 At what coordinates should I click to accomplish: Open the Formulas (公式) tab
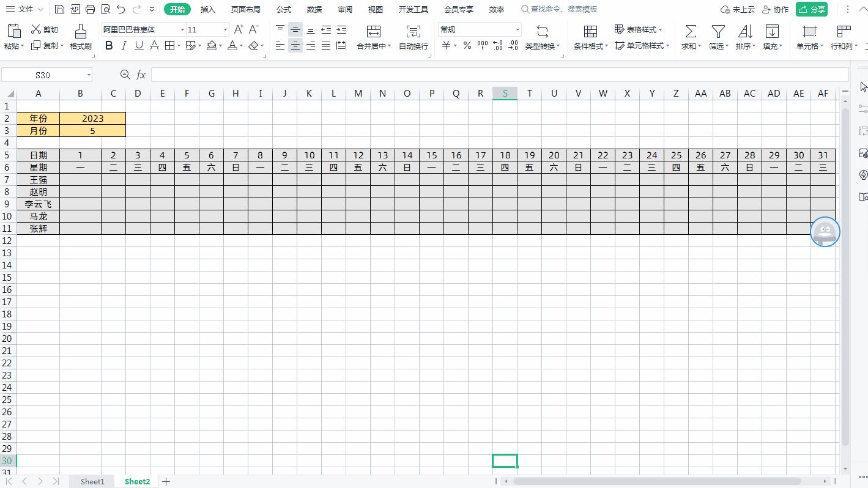click(284, 9)
